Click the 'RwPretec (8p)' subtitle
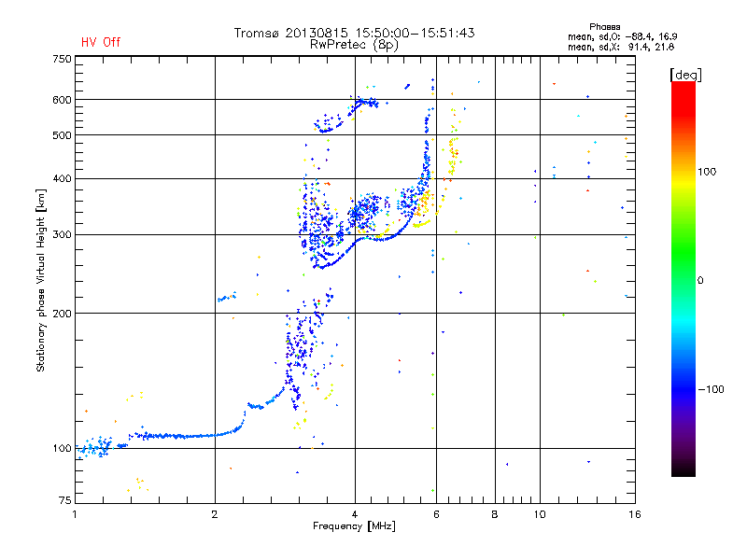Viewport: 747px width, 560px height. click(x=355, y=45)
